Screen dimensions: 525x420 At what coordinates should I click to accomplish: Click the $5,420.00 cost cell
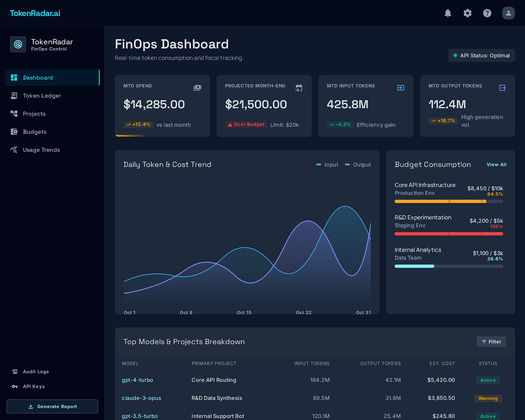pyautogui.click(x=441, y=380)
